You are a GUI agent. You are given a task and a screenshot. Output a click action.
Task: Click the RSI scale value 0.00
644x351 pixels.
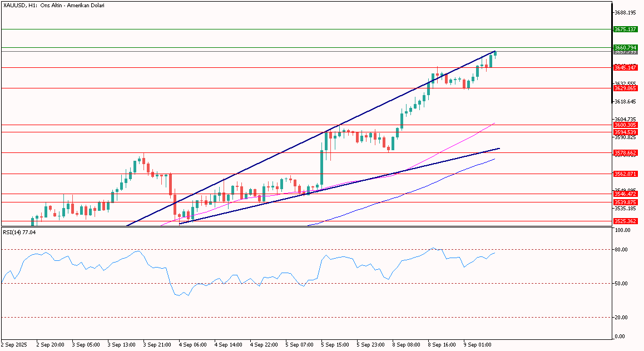[620, 337]
